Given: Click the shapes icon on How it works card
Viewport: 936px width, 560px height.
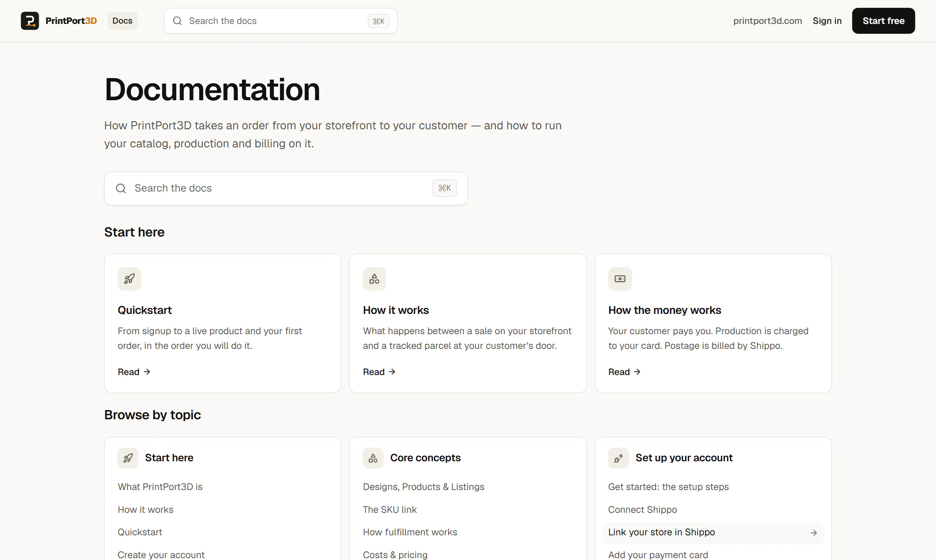Looking at the screenshot, I should pos(374,279).
